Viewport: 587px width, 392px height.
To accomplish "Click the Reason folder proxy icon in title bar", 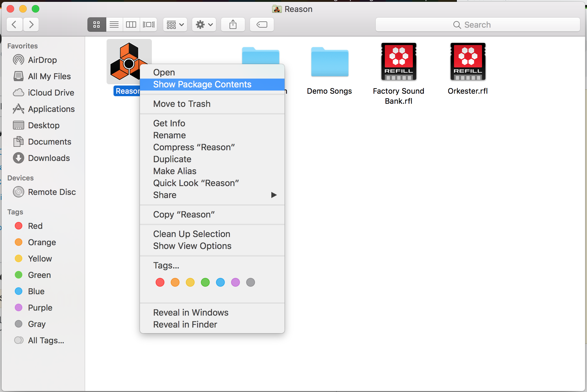I will (277, 9).
